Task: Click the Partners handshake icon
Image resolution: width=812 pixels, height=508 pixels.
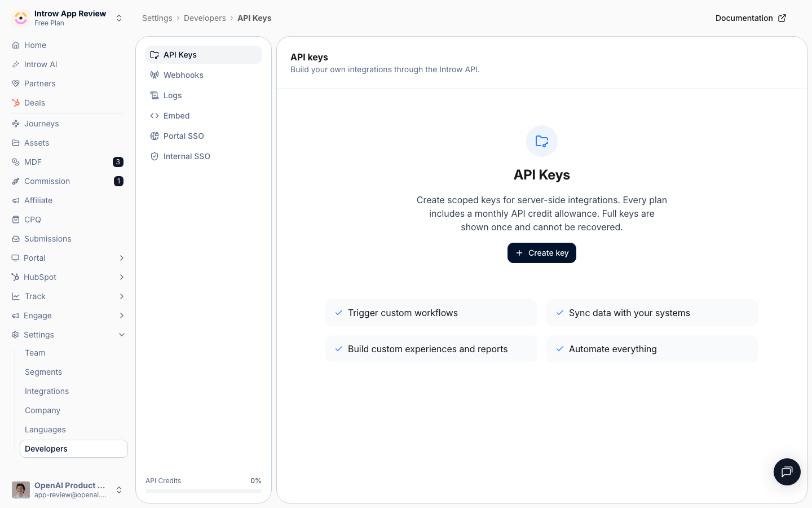Action: [16, 84]
